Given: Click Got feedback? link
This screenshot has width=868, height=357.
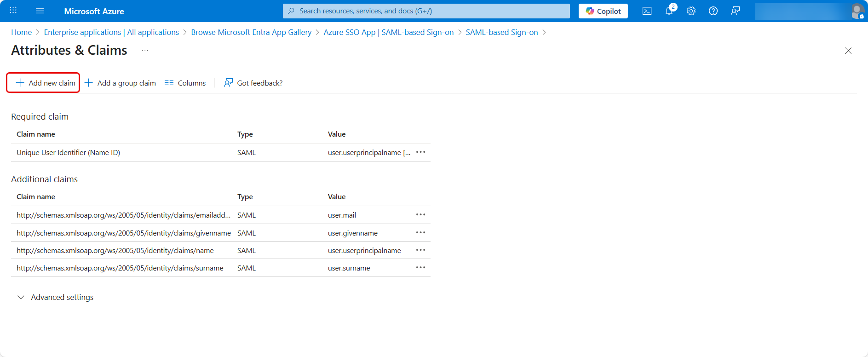Looking at the screenshot, I should pos(253,83).
